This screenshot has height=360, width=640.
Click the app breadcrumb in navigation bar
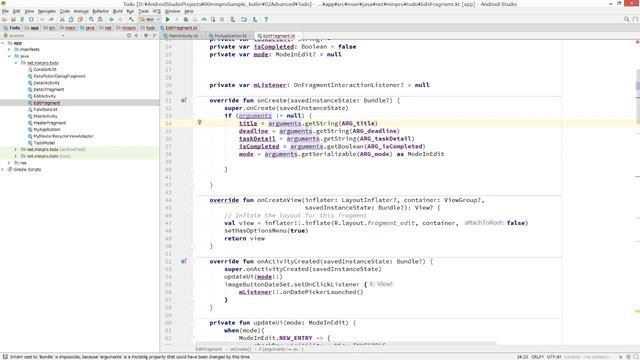click(x=33, y=28)
